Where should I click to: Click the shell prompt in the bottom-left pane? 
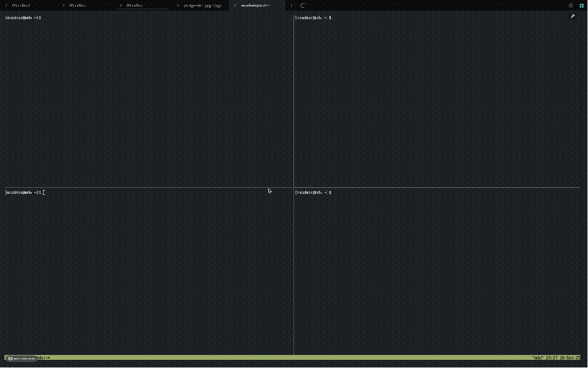tap(23, 193)
